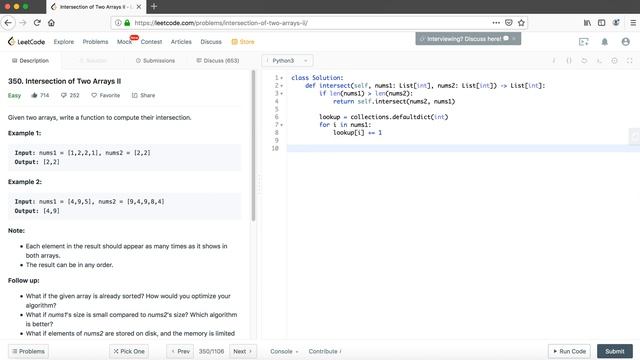This screenshot has width=640, height=360.
Task: Pick One random problem
Action: [129, 351]
